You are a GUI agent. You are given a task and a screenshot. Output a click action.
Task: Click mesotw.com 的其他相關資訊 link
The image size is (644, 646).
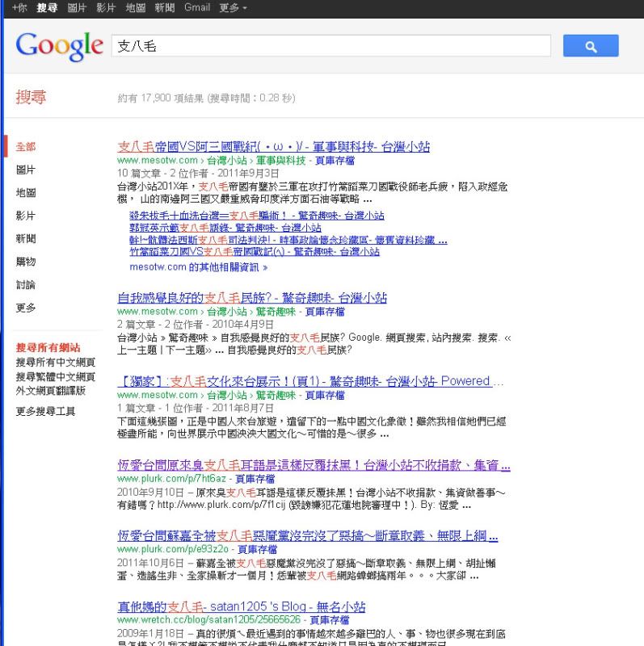(x=198, y=267)
